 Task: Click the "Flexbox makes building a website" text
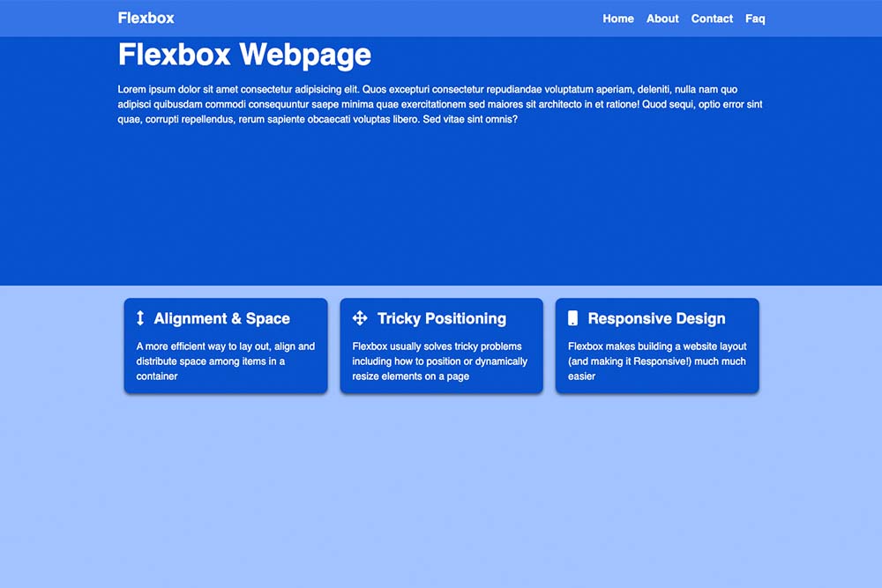(x=656, y=361)
